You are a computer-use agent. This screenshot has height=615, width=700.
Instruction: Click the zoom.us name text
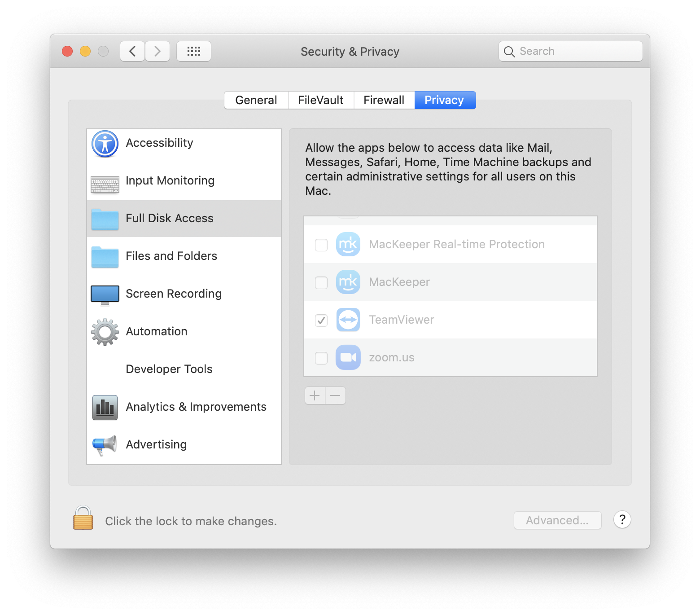tap(392, 357)
